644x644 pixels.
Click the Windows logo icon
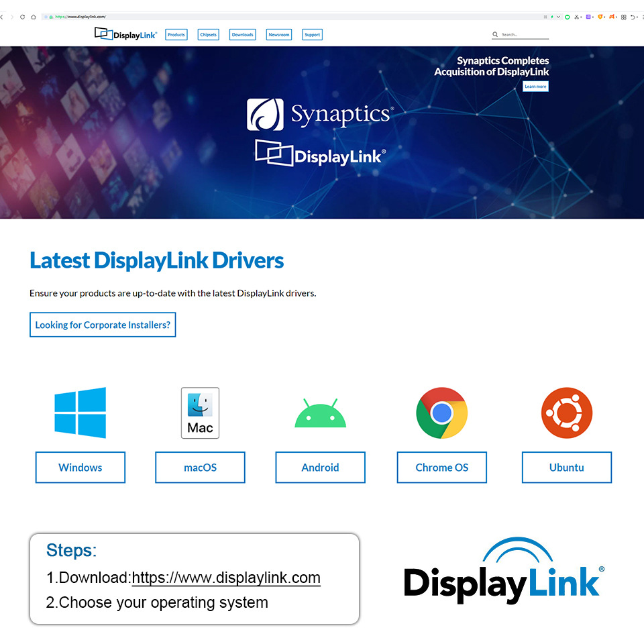[x=80, y=413]
